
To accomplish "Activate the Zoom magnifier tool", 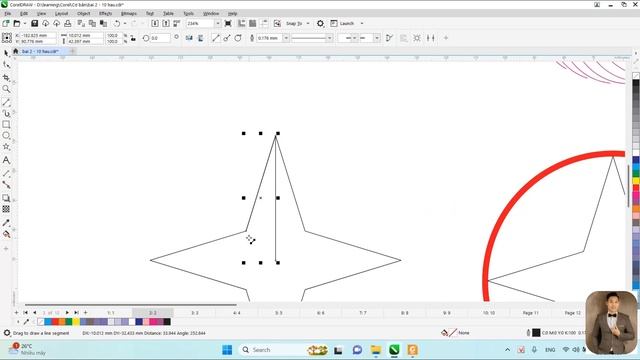I will [6, 89].
